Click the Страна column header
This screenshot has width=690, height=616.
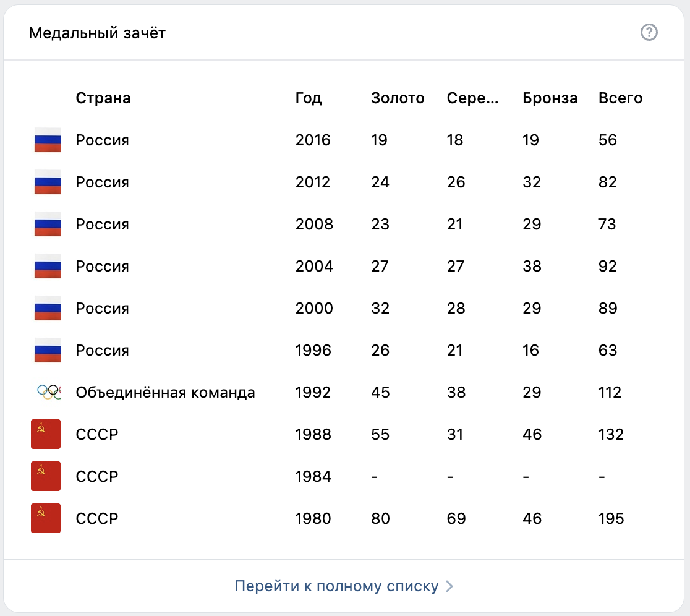click(103, 98)
